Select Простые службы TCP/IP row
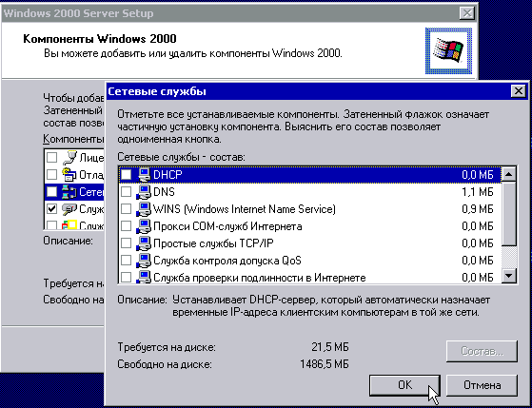The height and width of the screenshot is (408, 532). pos(309,243)
